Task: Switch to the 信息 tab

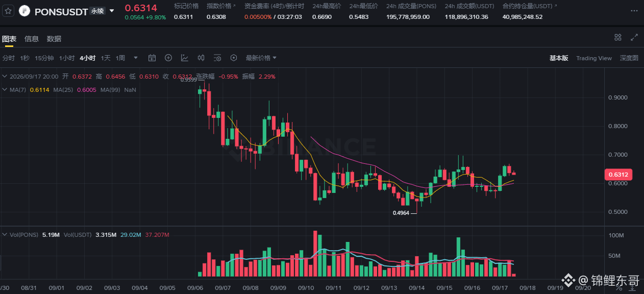Action: pyautogui.click(x=32, y=39)
